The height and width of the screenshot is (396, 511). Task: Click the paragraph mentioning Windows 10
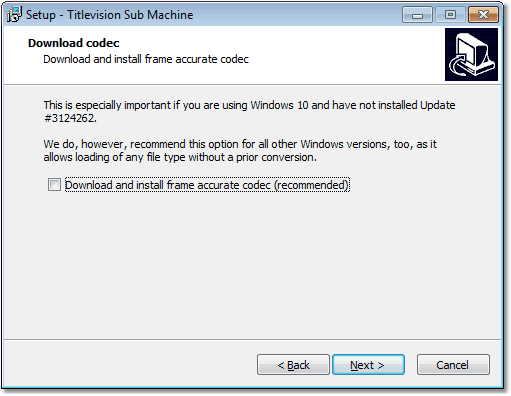[249, 111]
